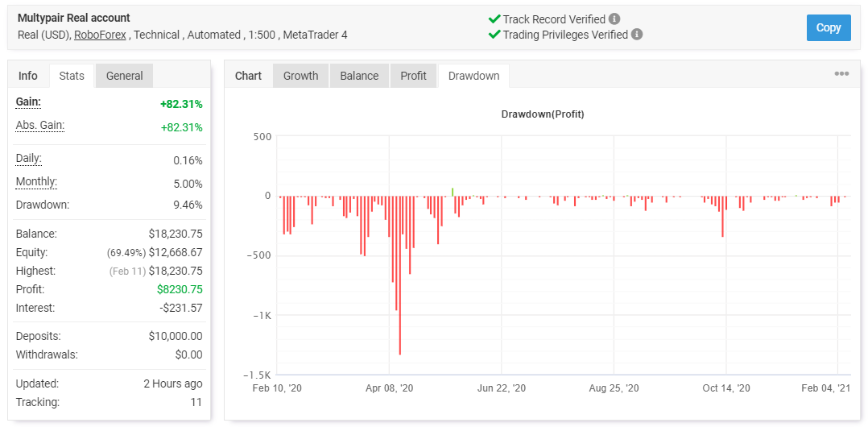Click the Feb 10, '20 axis label
Viewport: 868px width, 427px height.
pos(277,388)
